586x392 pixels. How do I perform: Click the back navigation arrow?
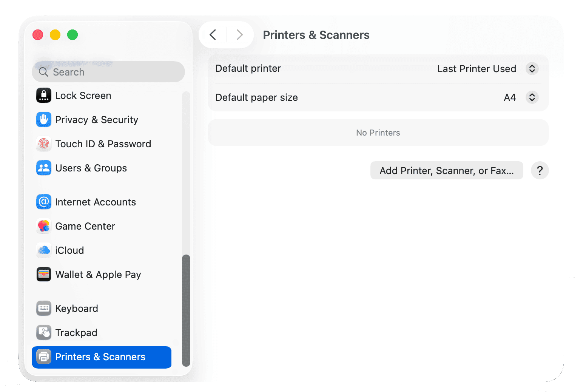[x=213, y=34]
